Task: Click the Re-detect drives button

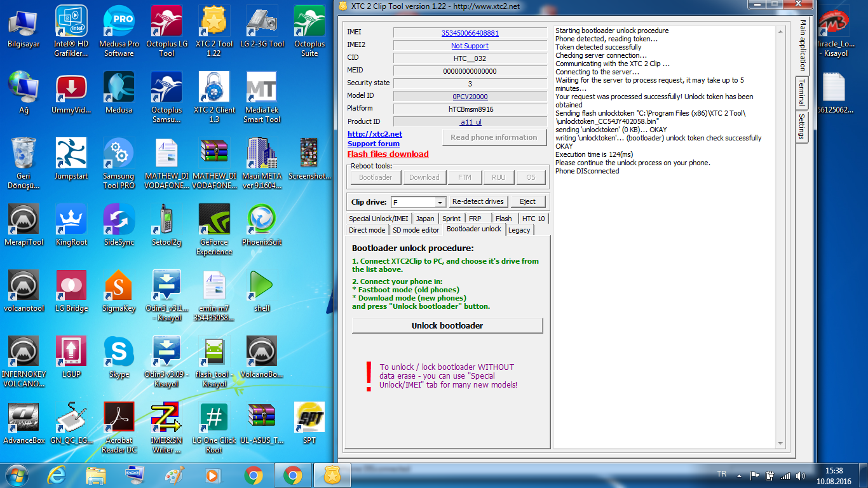Action: point(478,201)
